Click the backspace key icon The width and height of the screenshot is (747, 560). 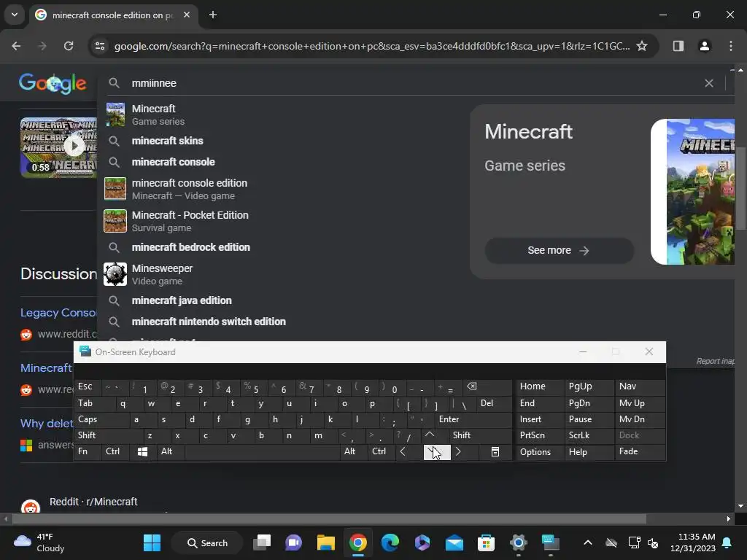(487, 386)
